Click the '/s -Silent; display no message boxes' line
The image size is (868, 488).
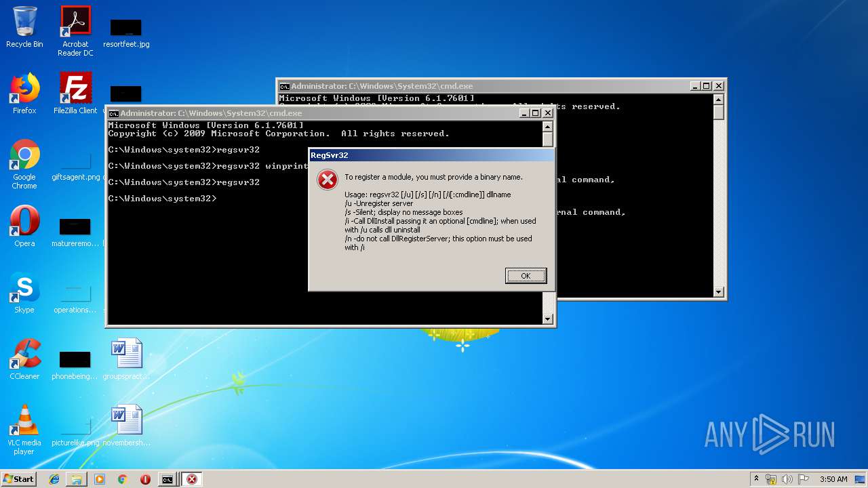point(403,212)
